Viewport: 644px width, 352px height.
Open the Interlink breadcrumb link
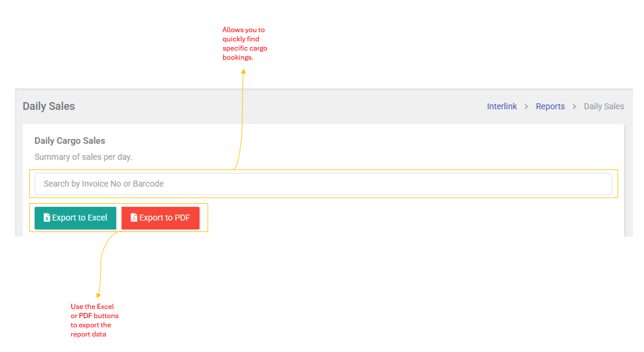(x=501, y=106)
